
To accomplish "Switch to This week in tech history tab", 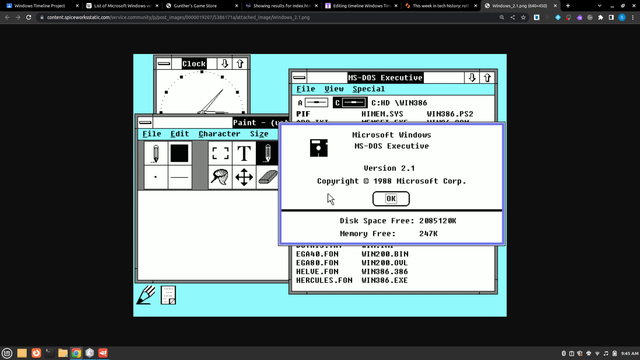I will [x=440, y=6].
